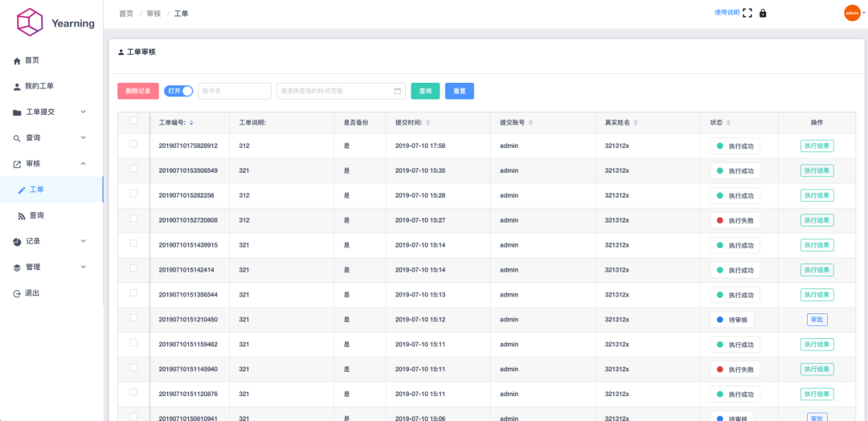Click 审批 for order 20190710151210450
868x421 pixels.
tap(817, 320)
